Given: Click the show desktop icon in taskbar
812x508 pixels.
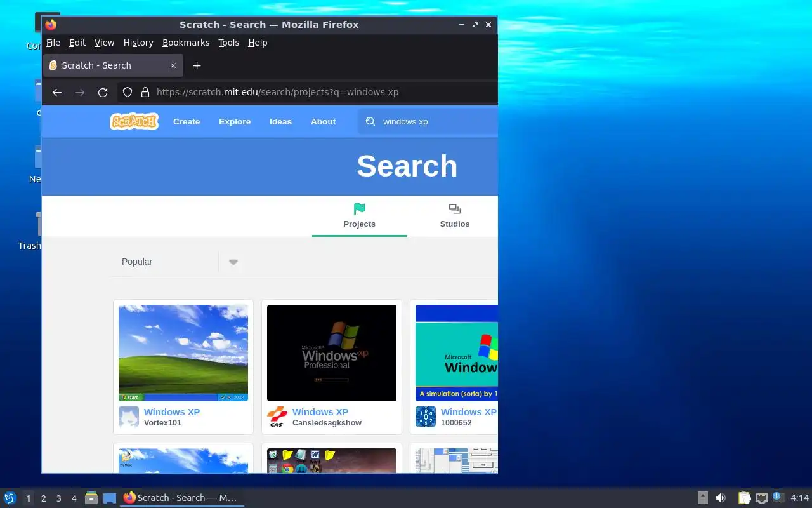Looking at the screenshot, I should click(x=110, y=498).
